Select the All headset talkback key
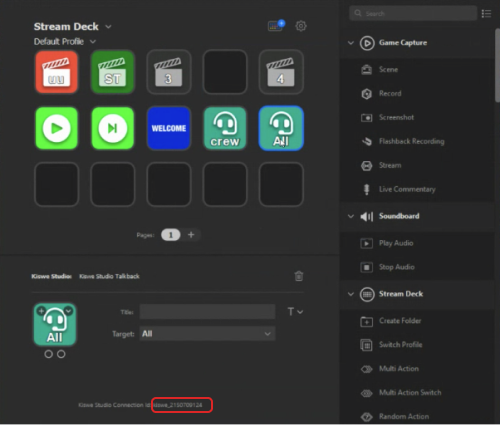This screenshot has width=500, height=425. pos(281,128)
